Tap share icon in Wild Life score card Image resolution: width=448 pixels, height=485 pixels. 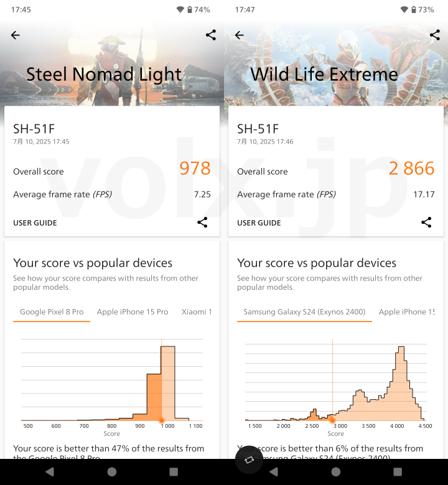coord(426,223)
